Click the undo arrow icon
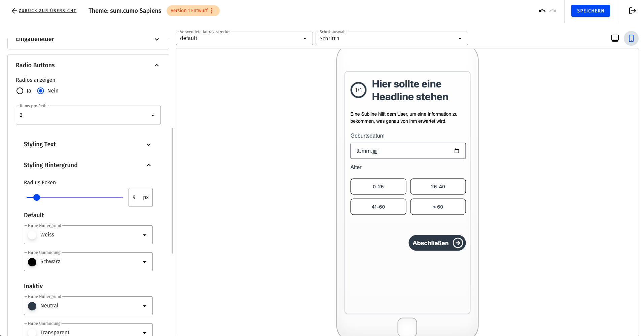Viewport: 644px width, 336px height. pyautogui.click(x=542, y=11)
